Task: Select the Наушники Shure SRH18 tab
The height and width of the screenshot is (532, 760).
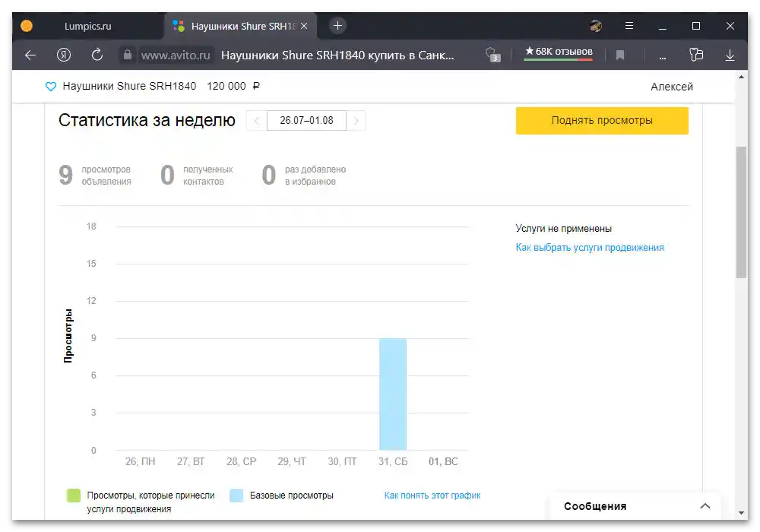Action: click(x=240, y=26)
